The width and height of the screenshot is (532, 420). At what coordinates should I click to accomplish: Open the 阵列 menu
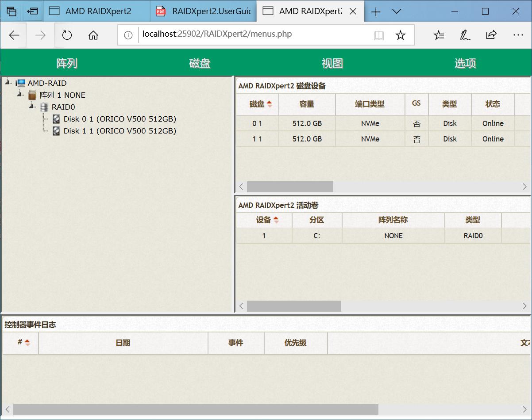coord(66,63)
